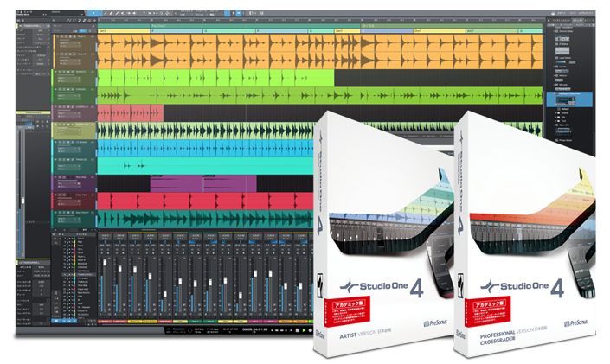610x364 pixels.
Task: Select the Bend tool in the toolbar
Action: click(129, 13)
